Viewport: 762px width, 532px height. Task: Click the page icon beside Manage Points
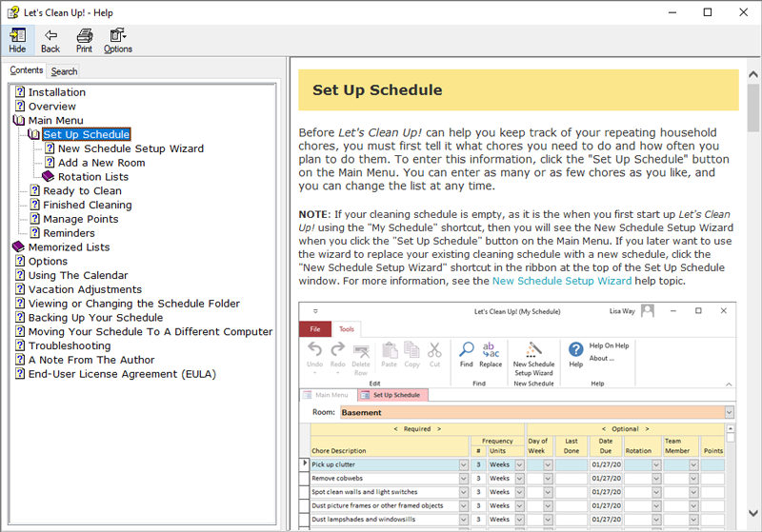coord(35,219)
